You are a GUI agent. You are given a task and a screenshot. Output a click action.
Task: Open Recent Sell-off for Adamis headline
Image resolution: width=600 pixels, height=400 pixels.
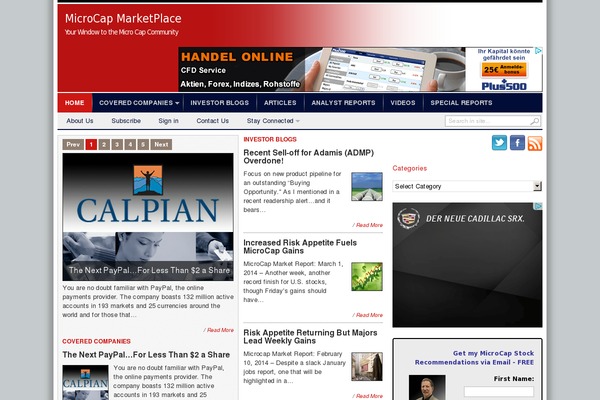click(308, 157)
